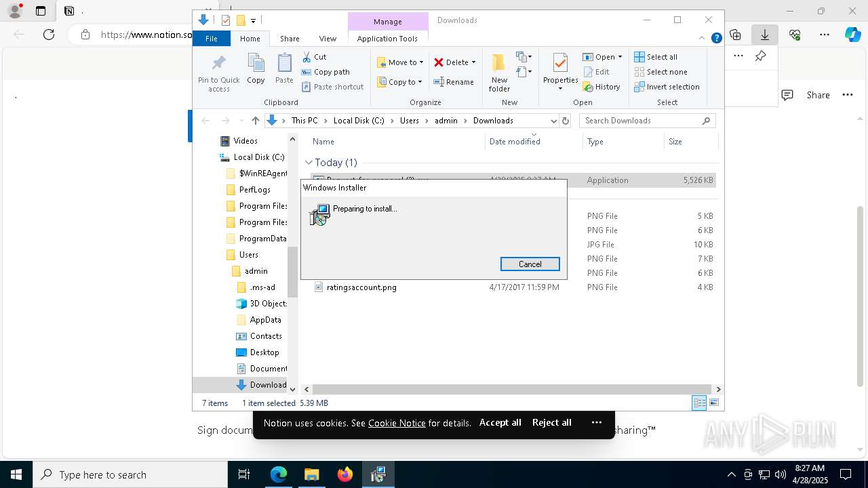Viewport: 868px width, 488px height.
Task: Select ratingsaccount.png file
Action: pos(361,287)
